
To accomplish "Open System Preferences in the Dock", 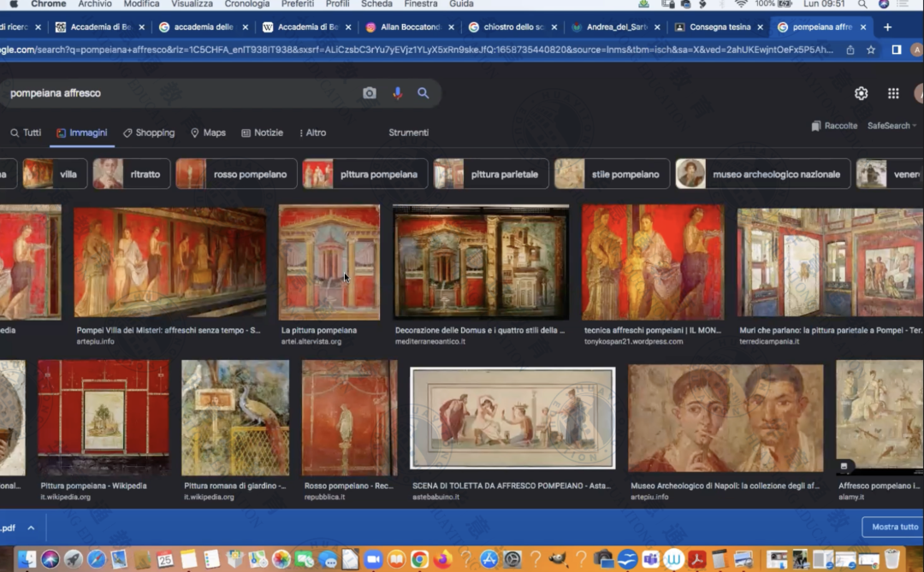I will pos(512,558).
